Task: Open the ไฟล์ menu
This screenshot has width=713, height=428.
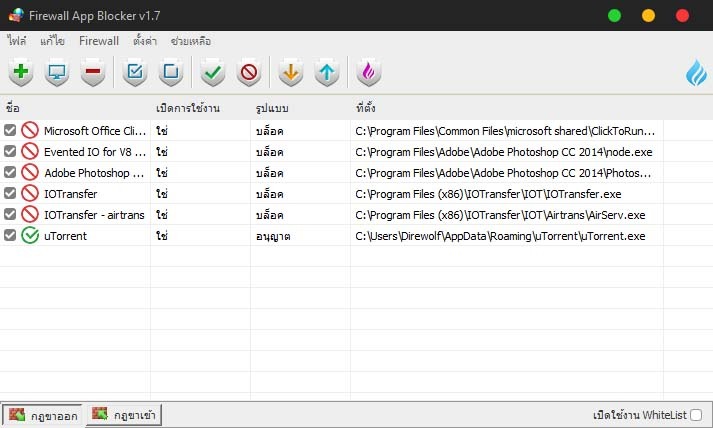Action: point(17,41)
